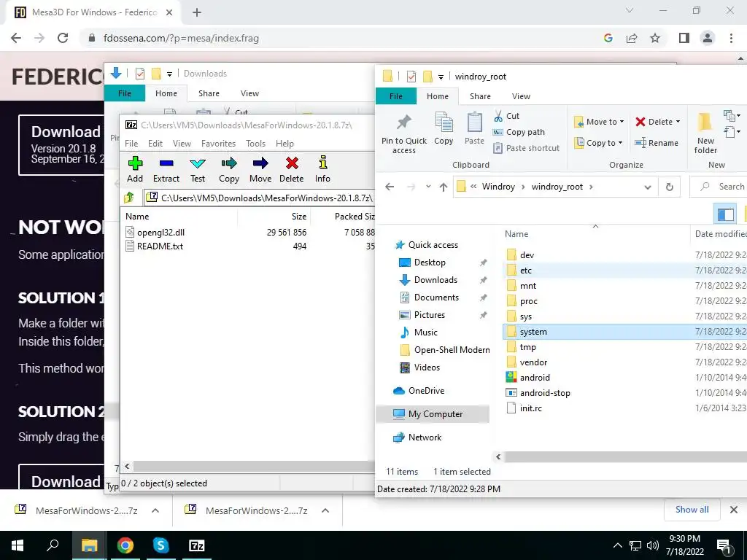Select opengl32.dll in 7-Zip list

click(x=160, y=233)
